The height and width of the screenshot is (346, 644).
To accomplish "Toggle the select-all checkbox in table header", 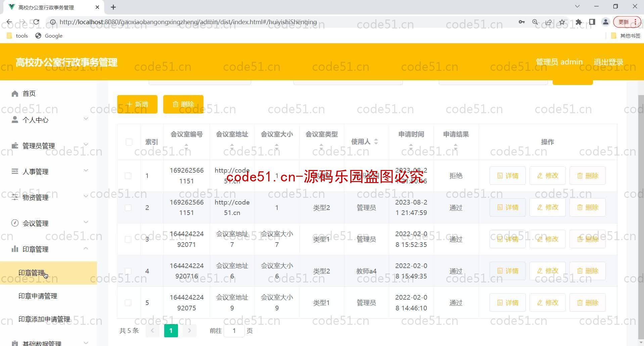I will (129, 142).
